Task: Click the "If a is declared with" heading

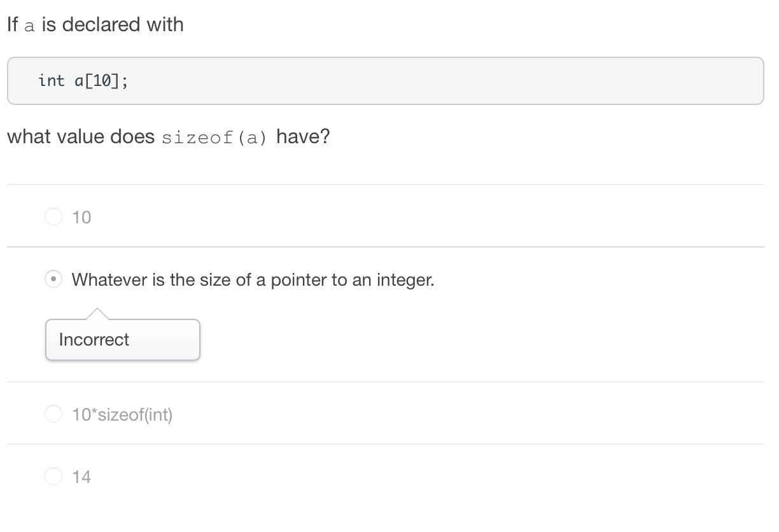Action: [x=95, y=25]
